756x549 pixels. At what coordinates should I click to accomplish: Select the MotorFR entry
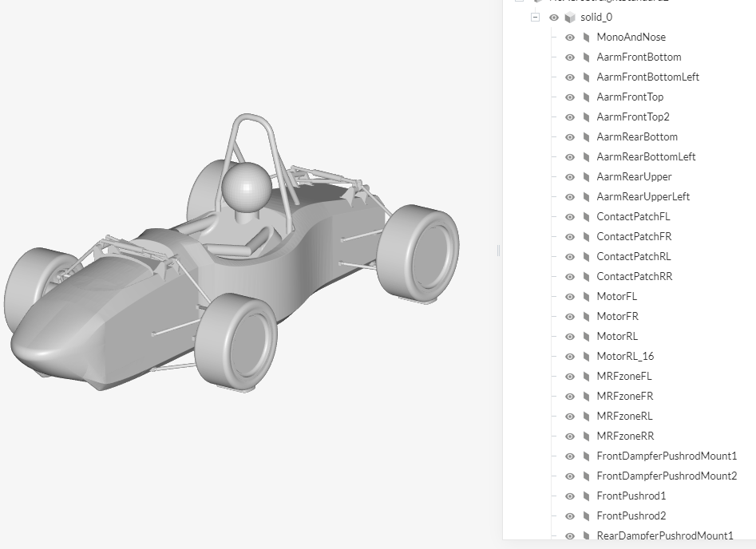[618, 317]
